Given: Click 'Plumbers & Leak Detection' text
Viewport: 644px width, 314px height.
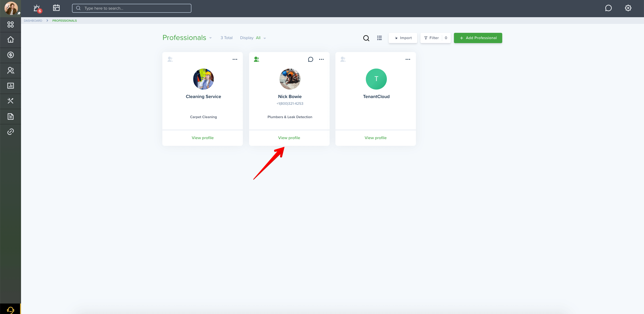Looking at the screenshot, I should pyautogui.click(x=290, y=117).
